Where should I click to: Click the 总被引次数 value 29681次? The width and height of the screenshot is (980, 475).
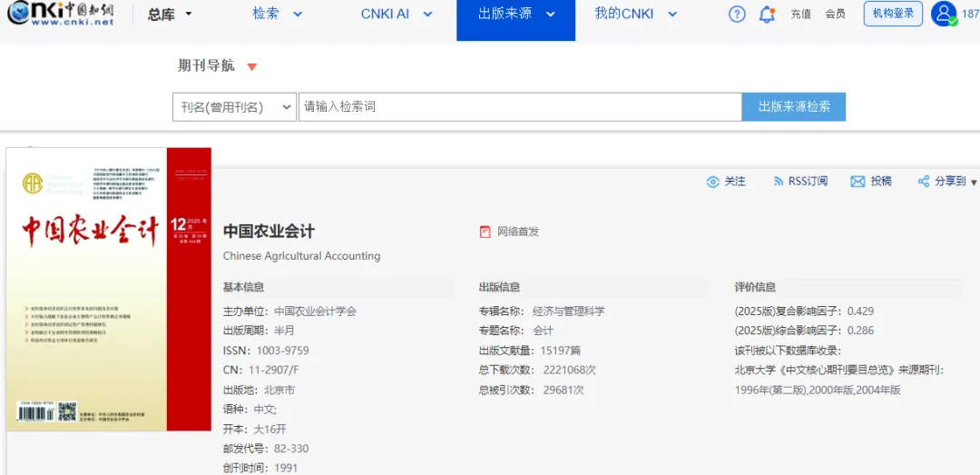[x=563, y=390]
